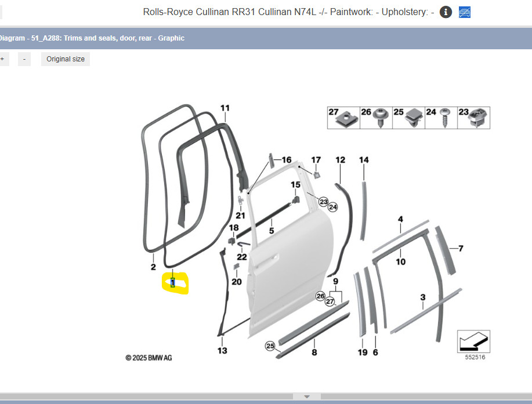This screenshot has width=532, height=404.
Task: Select clip 25 in parts legend
Action: 408,118
